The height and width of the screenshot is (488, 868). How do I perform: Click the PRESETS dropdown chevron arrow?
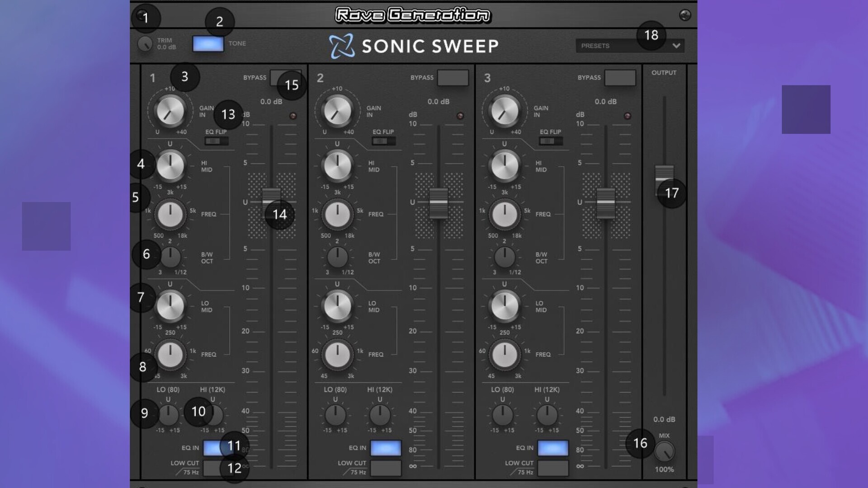point(676,46)
